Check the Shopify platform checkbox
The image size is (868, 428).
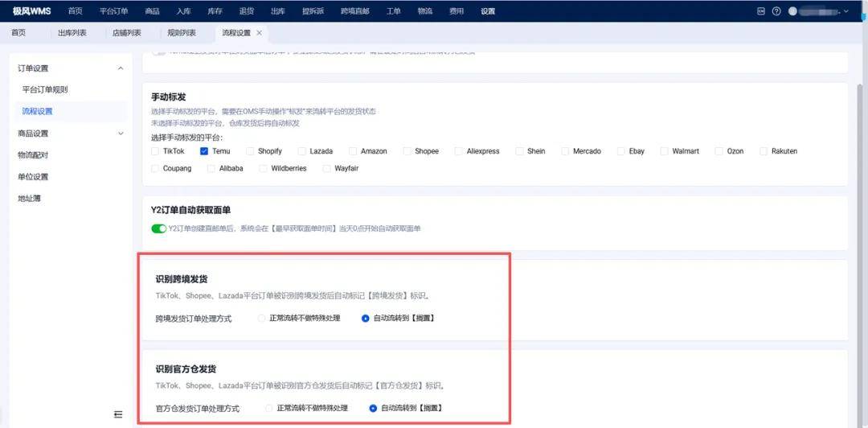click(x=250, y=150)
